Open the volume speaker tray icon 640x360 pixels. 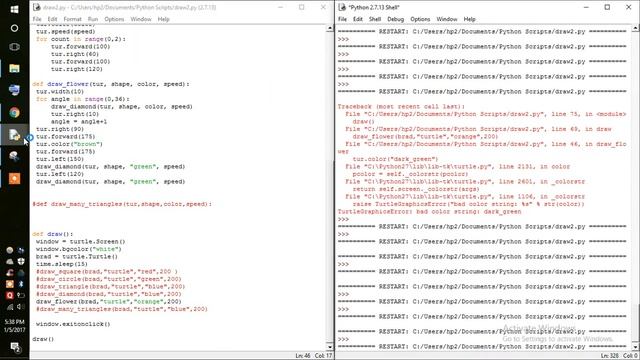click(21, 307)
